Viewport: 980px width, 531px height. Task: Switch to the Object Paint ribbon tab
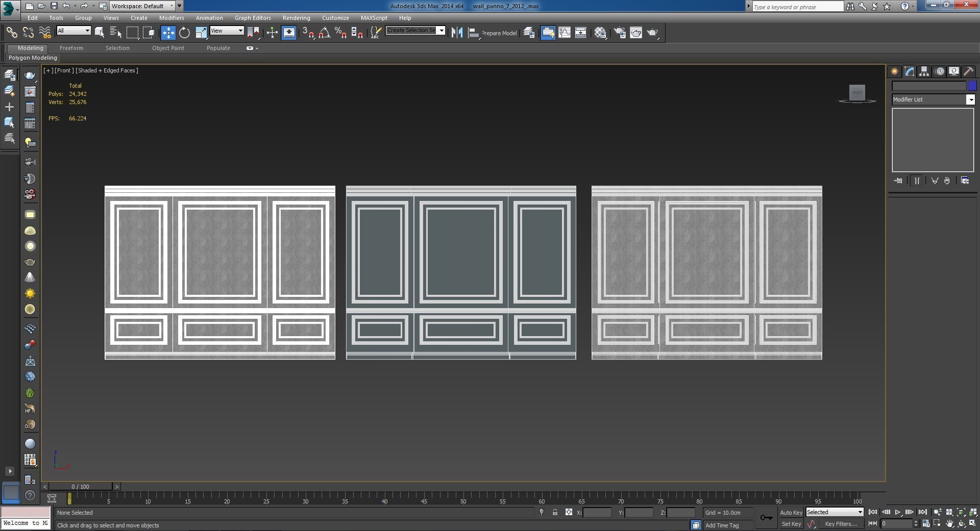(168, 48)
